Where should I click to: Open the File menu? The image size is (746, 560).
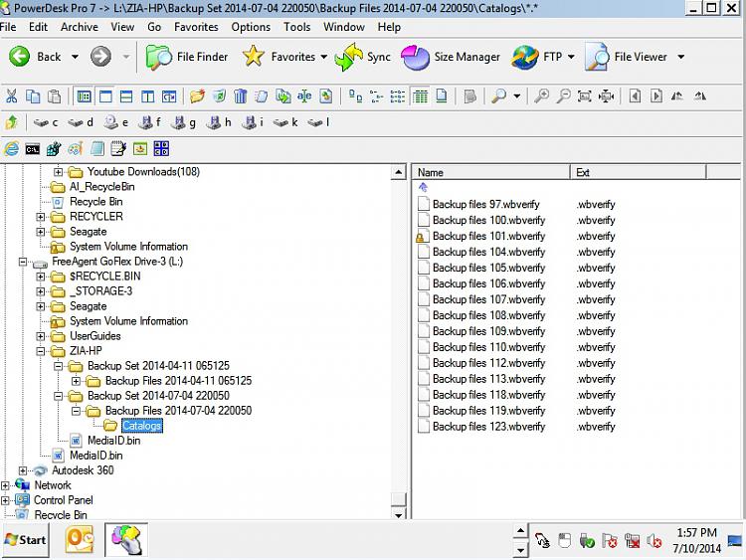pos(8,27)
